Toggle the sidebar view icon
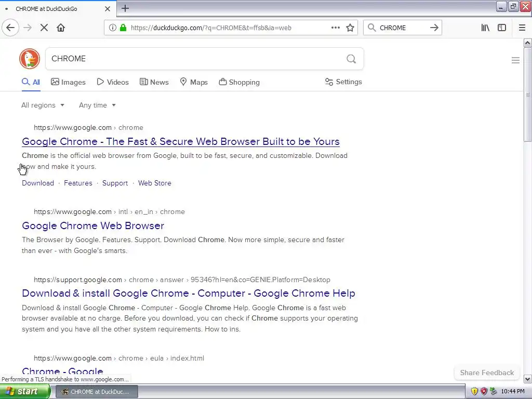 click(x=502, y=28)
